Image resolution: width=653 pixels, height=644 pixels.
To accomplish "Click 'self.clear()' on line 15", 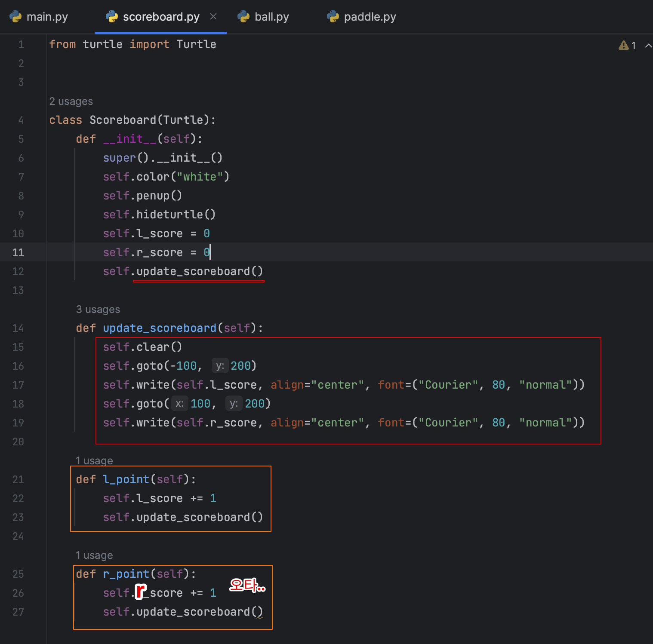I will [x=142, y=347].
